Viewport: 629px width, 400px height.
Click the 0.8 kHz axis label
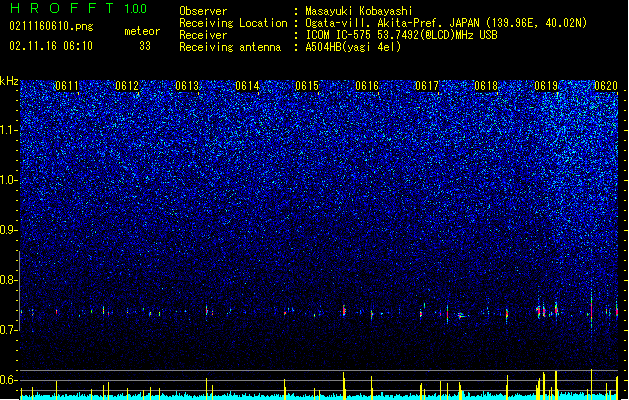coord(9,280)
